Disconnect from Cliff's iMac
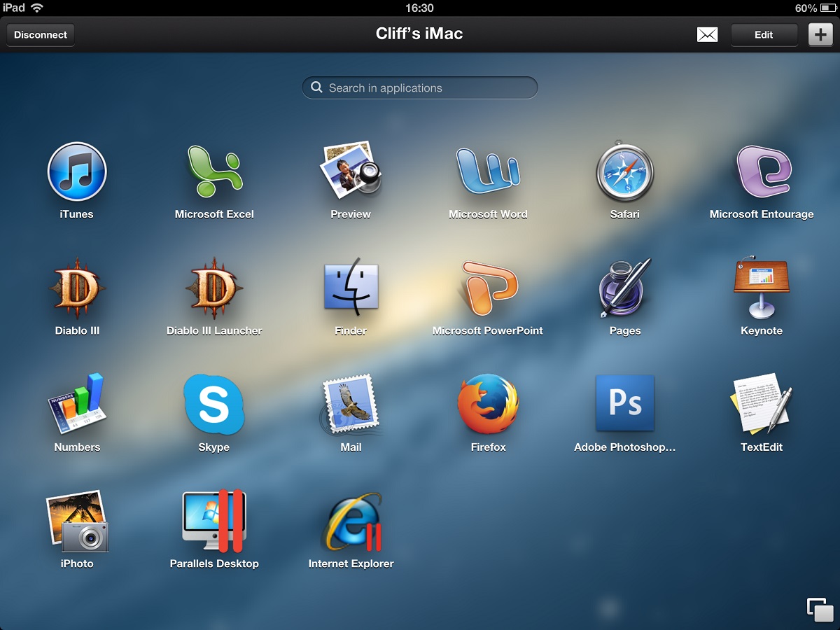 (41, 34)
